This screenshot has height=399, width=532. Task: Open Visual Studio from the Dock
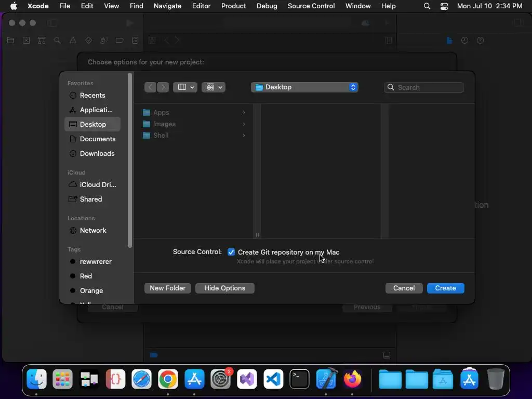coord(247,379)
